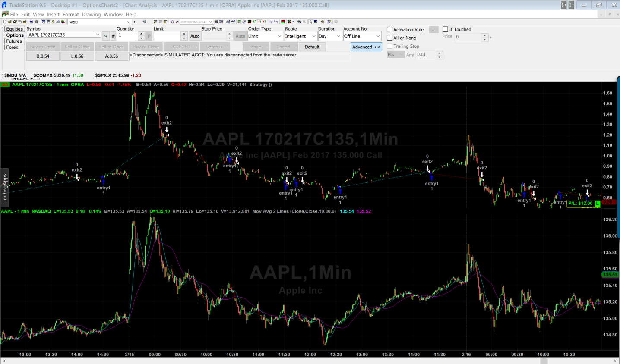Toggle the Trailing Stop checkbox
This screenshot has width=620, height=364.
(x=390, y=46)
